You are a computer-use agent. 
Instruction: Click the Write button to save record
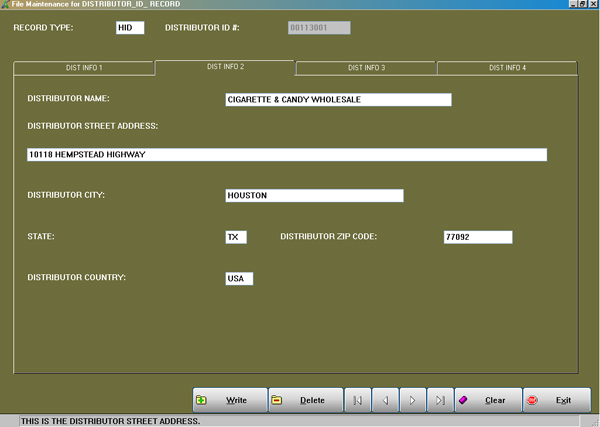(x=229, y=400)
